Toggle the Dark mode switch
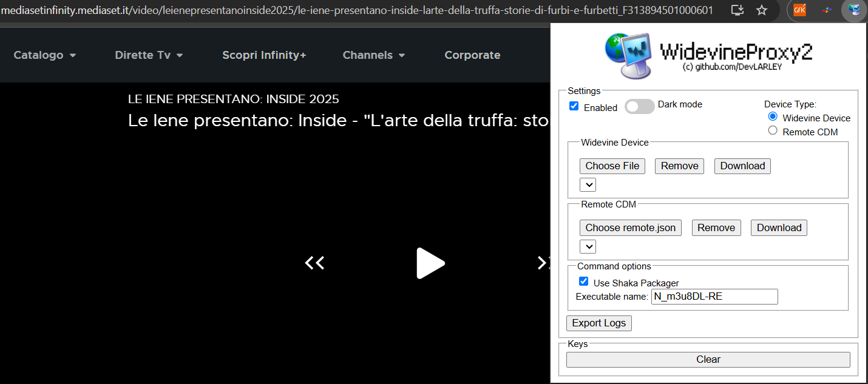The width and height of the screenshot is (868, 384). coord(640,107)
